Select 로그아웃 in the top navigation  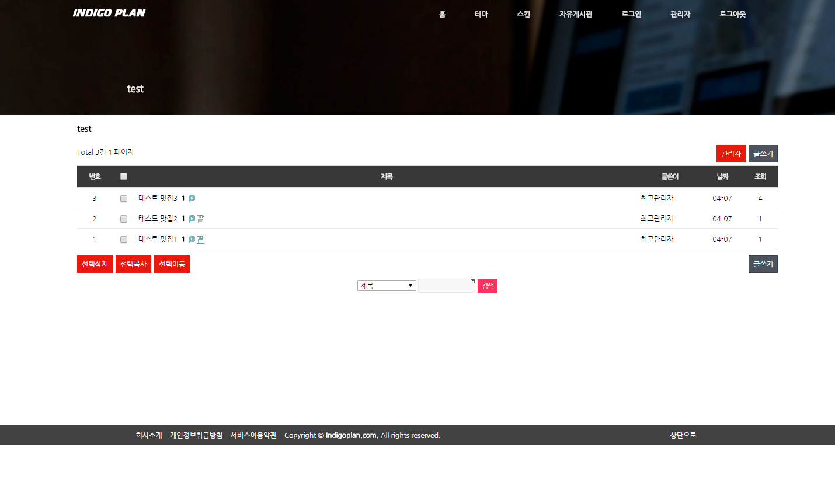click(733, 14)
